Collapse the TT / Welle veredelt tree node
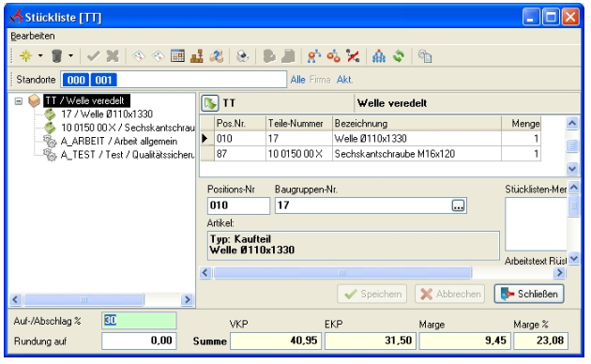 coord(19,101)
